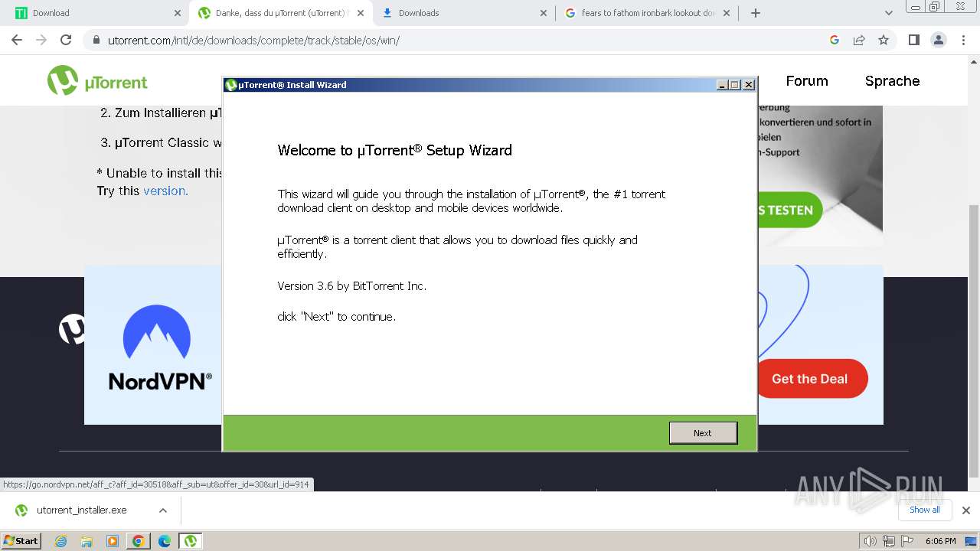Reload the utorrent.com page
This screenshot has height=551, width=980.
[x=66, y=40]
